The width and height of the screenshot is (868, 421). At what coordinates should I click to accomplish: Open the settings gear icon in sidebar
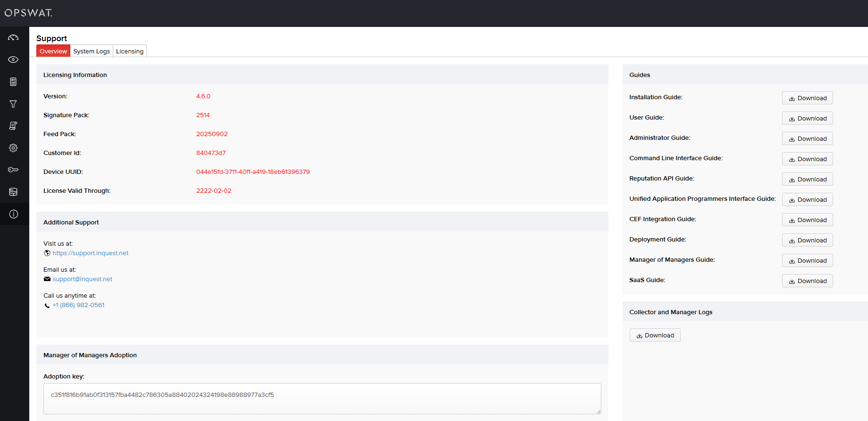coord(13,148)
